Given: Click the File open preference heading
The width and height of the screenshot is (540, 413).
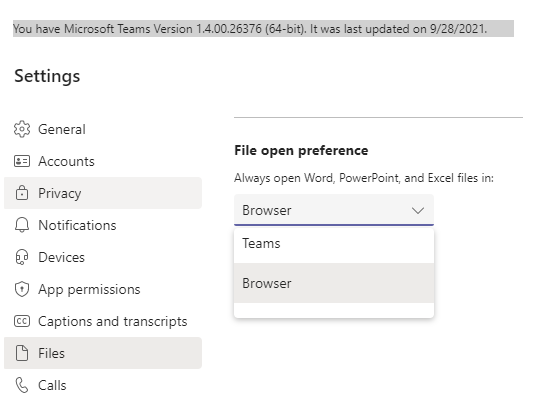Looking at the screenshot, I should 301,151.
